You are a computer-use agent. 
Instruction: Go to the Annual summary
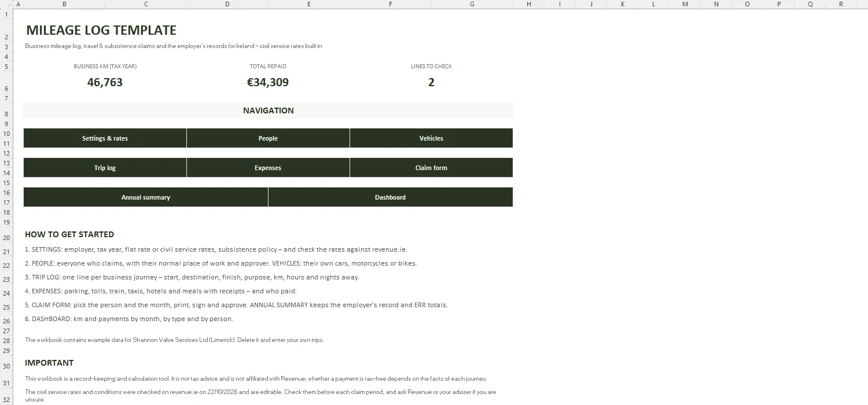(x=146, y=197)
